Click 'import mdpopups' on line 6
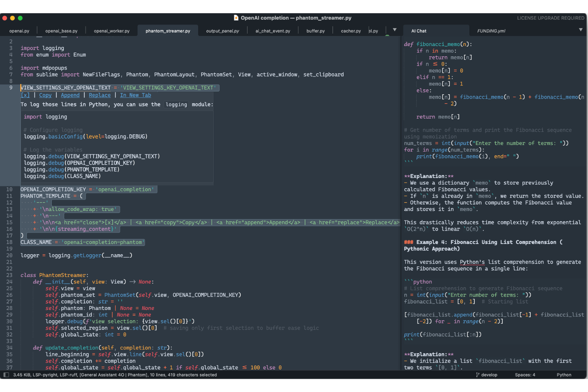 [x=44, y=68]
